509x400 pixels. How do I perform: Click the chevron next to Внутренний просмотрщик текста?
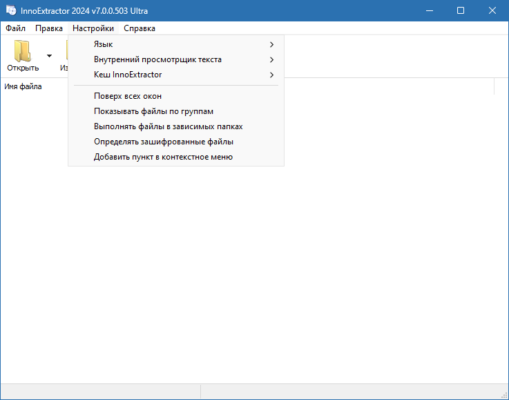coord(272,60)
